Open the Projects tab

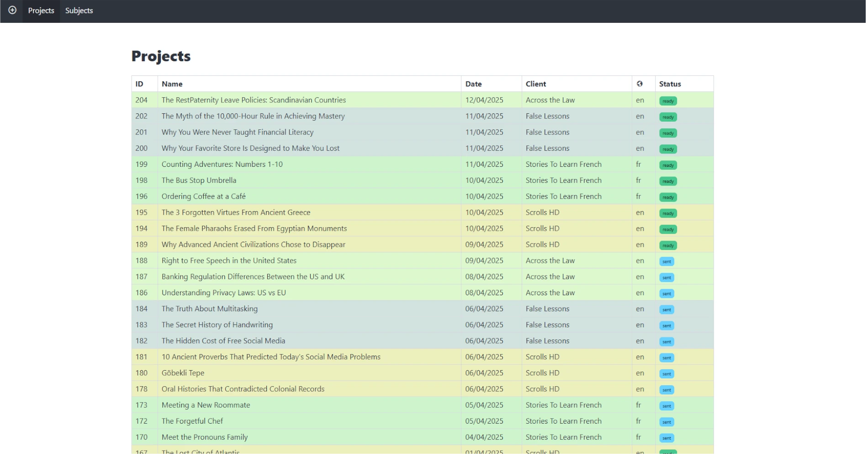[41, 11]
